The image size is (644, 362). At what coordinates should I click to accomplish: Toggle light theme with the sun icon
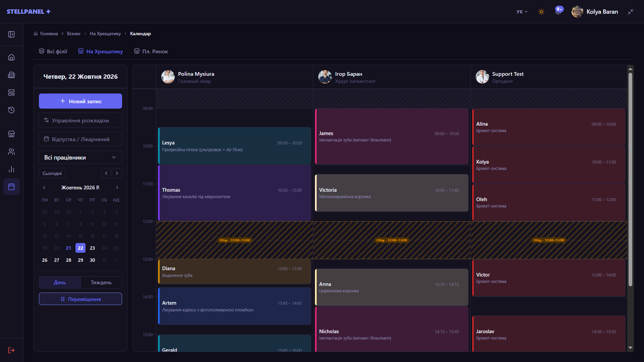(541, 12)
